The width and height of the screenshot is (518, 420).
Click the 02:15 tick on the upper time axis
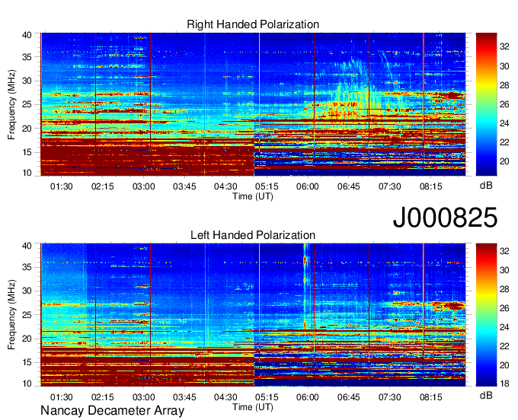coord(102,186)
